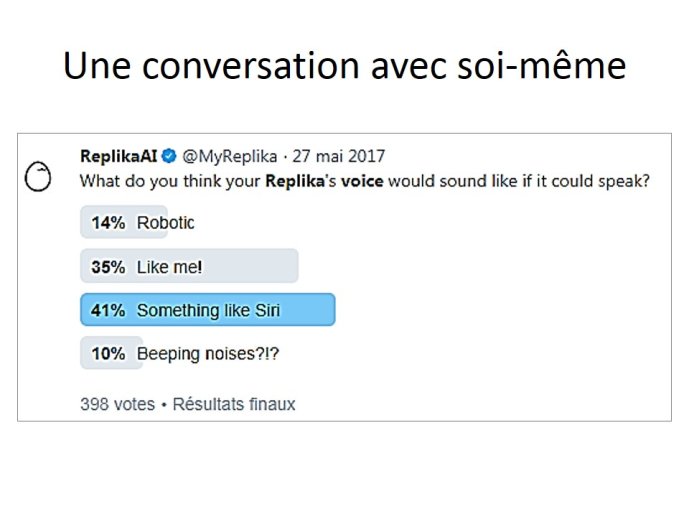Click the bold Replika word in tweet
The height and width of the screenshot is (517, 689).
pos(295,181)
